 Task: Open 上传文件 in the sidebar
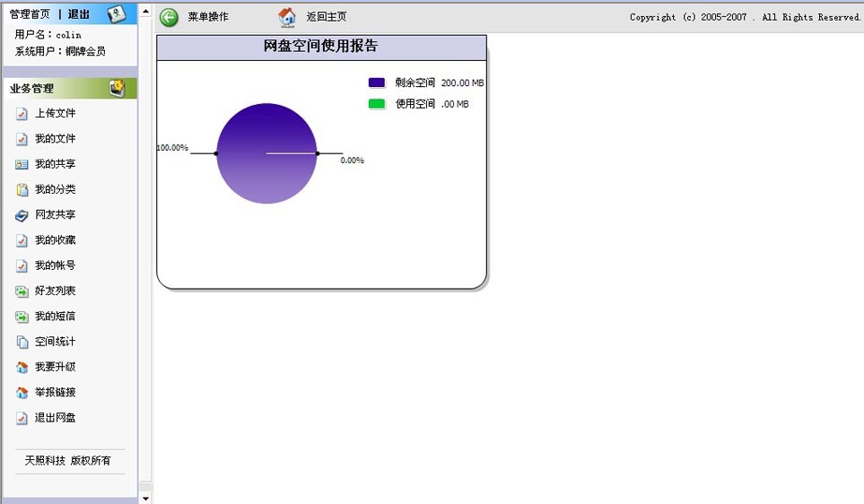pos(55,113)
